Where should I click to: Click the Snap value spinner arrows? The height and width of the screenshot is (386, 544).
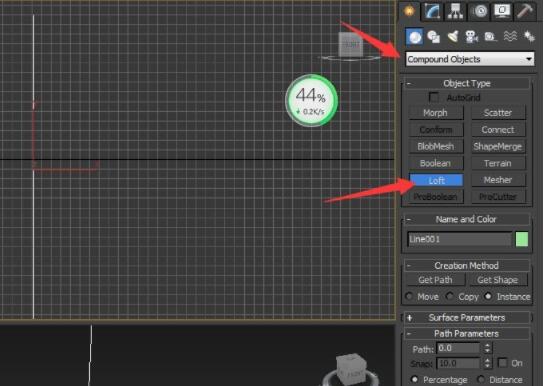coord(487,363)
